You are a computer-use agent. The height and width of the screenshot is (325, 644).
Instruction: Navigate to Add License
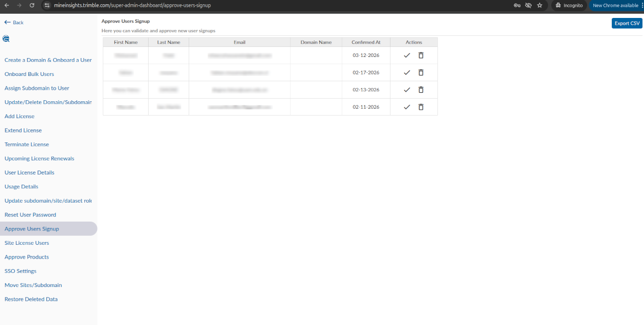[x=19, y=117]
